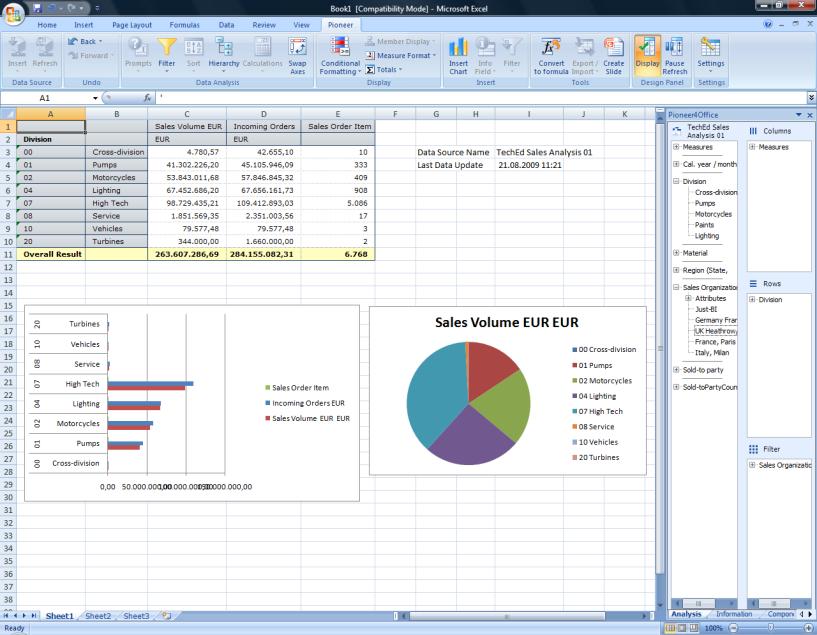Switch to Sheet2 worksheet tab

[98, 616]
